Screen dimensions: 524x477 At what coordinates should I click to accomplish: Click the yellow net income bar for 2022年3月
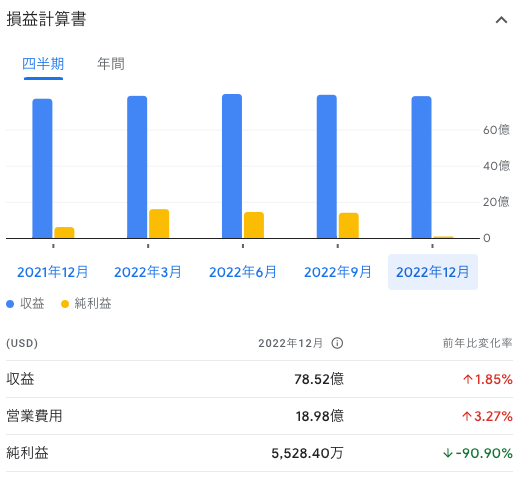(x=159, y=224)
